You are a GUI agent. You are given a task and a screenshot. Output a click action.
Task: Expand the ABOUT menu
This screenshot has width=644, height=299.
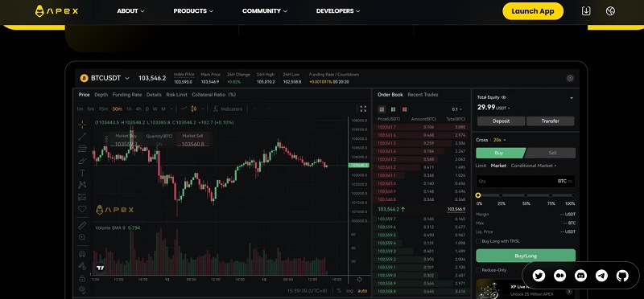point(130,11)
